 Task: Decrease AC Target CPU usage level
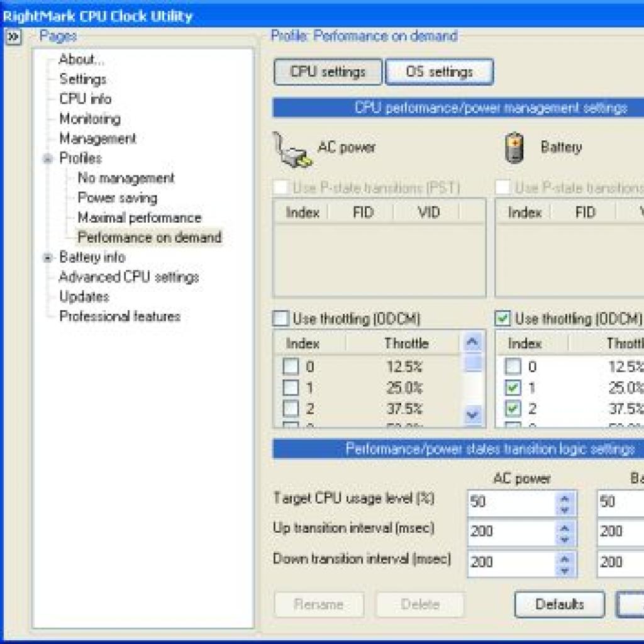[565, 509]
